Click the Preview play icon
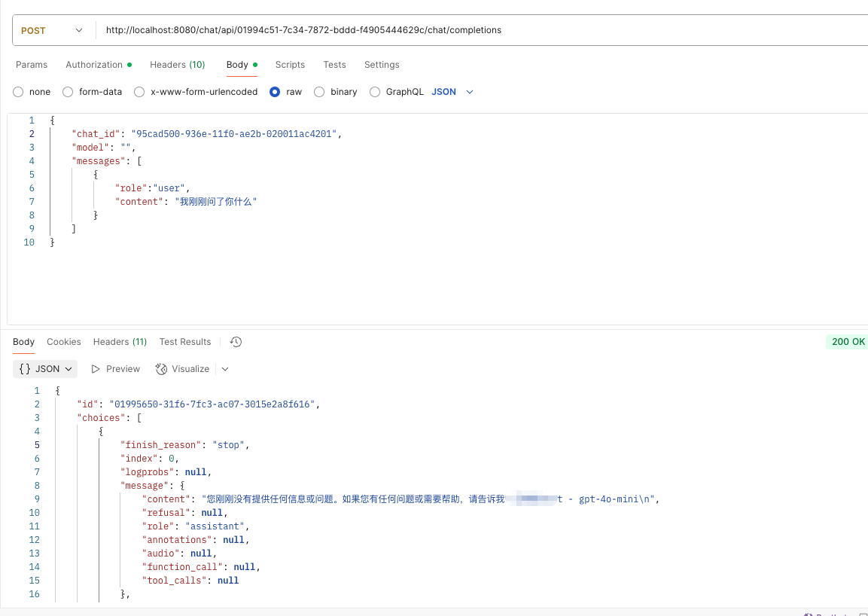 coord(95,369)
